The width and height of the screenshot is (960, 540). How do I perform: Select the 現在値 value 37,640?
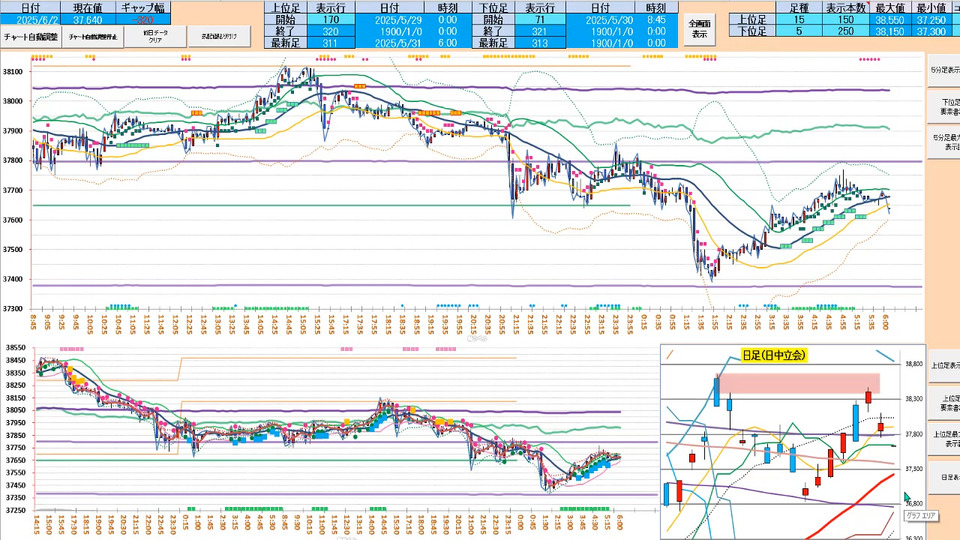pos(88,20)
